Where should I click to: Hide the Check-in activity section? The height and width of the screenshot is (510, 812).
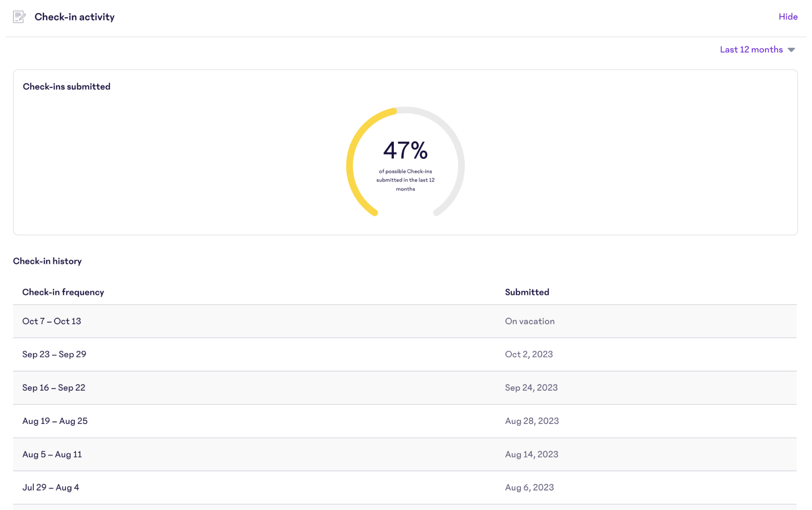click(x=788, y=17)
